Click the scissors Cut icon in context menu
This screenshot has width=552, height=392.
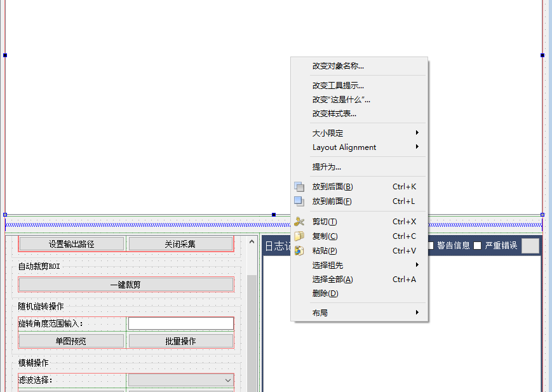[x=300, y=221]
